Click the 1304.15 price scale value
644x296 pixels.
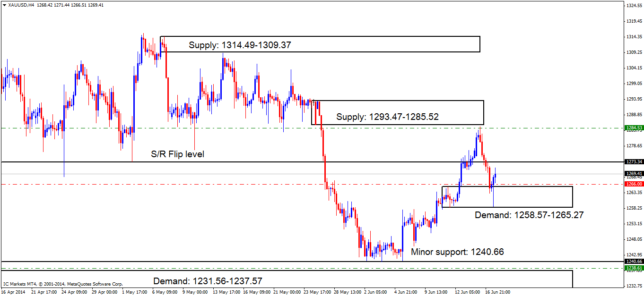[x=634, y=68]
